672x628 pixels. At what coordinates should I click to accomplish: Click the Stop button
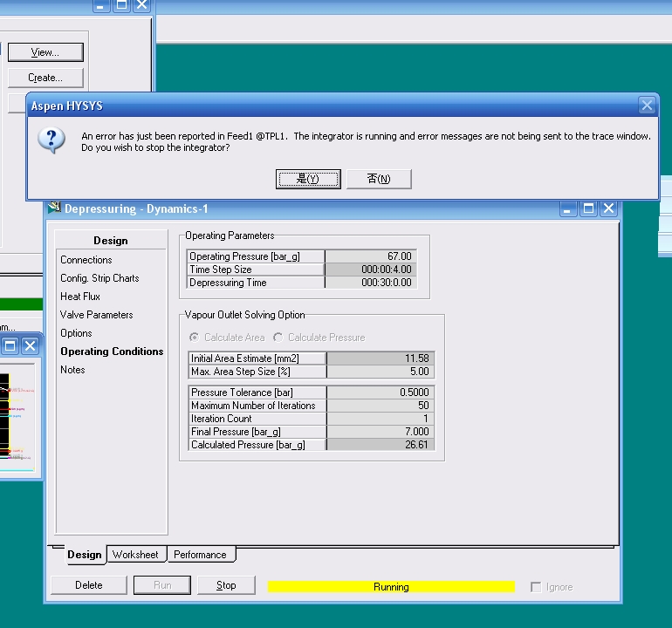coord(226,585)
